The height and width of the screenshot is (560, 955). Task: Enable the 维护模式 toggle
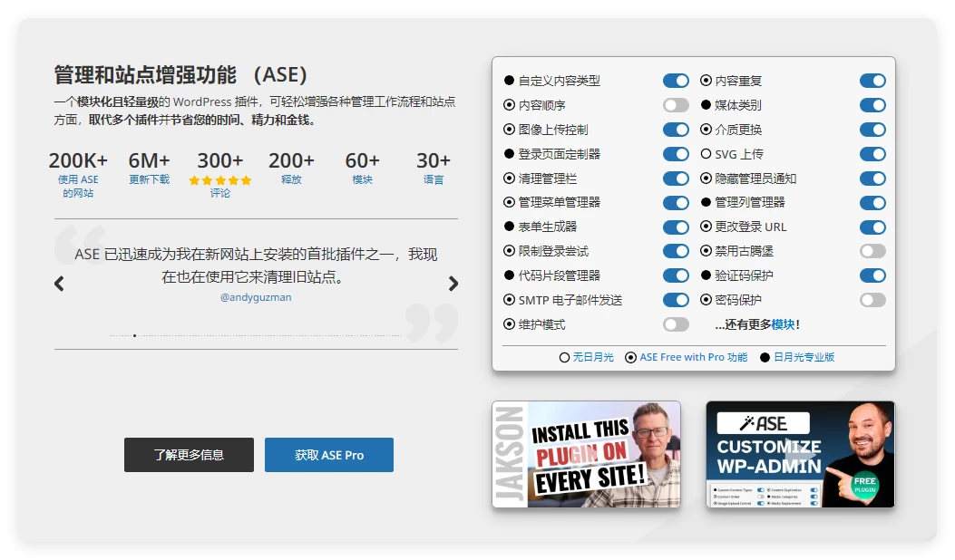(x=676, y=324)
